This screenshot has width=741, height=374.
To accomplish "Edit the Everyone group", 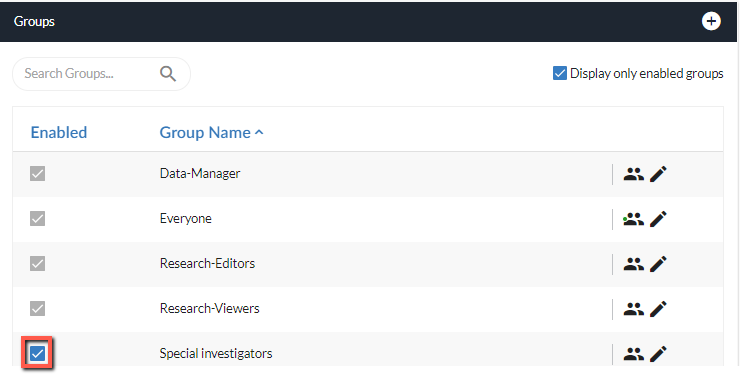I will tap(658, 219).
